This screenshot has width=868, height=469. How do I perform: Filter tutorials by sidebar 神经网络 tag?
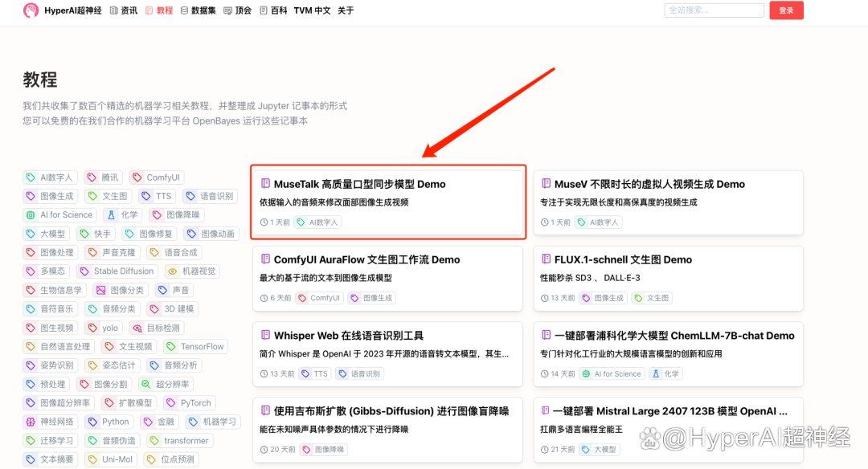[x=50, y=422]
